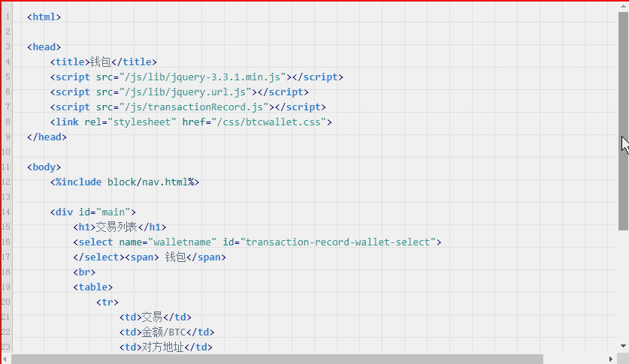The width and height of the screenshot is (629, 364).
Task: Click line number 20 in gutter
Action: coord(6,302)
